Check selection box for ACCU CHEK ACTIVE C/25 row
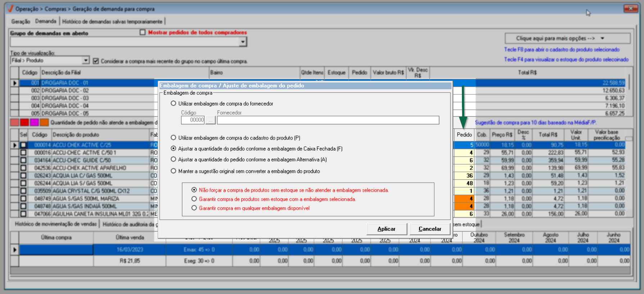This screenshot has height=294, width=644. pos(23,145)
